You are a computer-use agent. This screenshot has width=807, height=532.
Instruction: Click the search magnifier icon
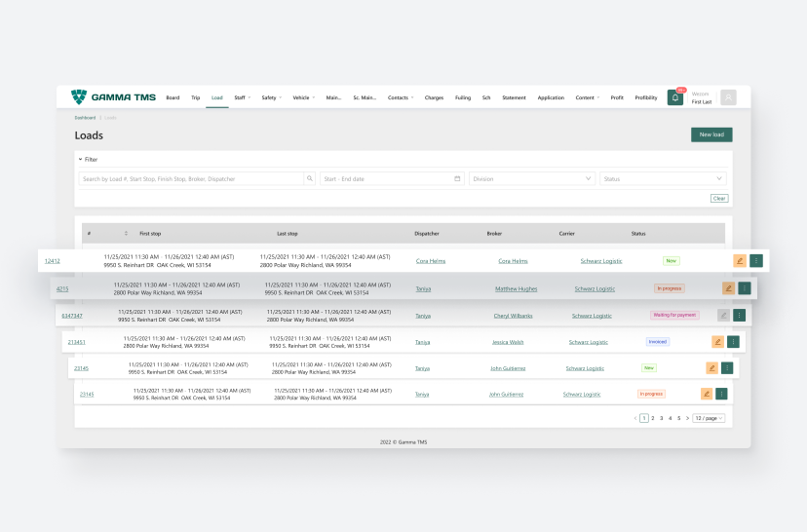[310, 179]
